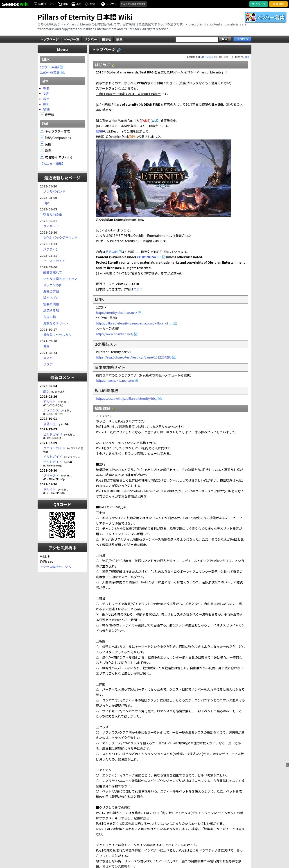The image size is (289, 868).
Task: Open 賞金首：セセルカル recent page link
Action: [x=57, y=335]
